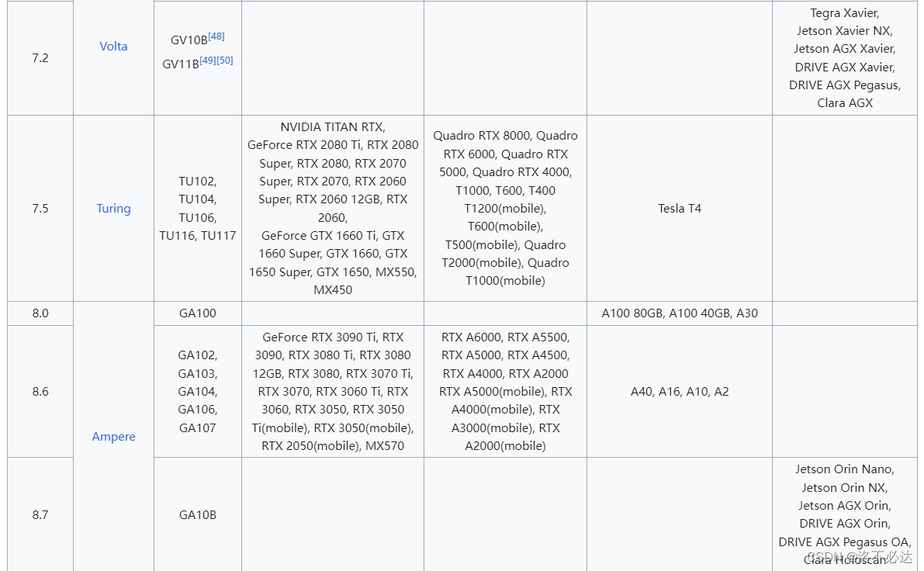Click the 'TU102, TU104, TU106' chip list cell
Image resolution: width=924 pixels, height=571 pixels.
(x=197, y=208)
